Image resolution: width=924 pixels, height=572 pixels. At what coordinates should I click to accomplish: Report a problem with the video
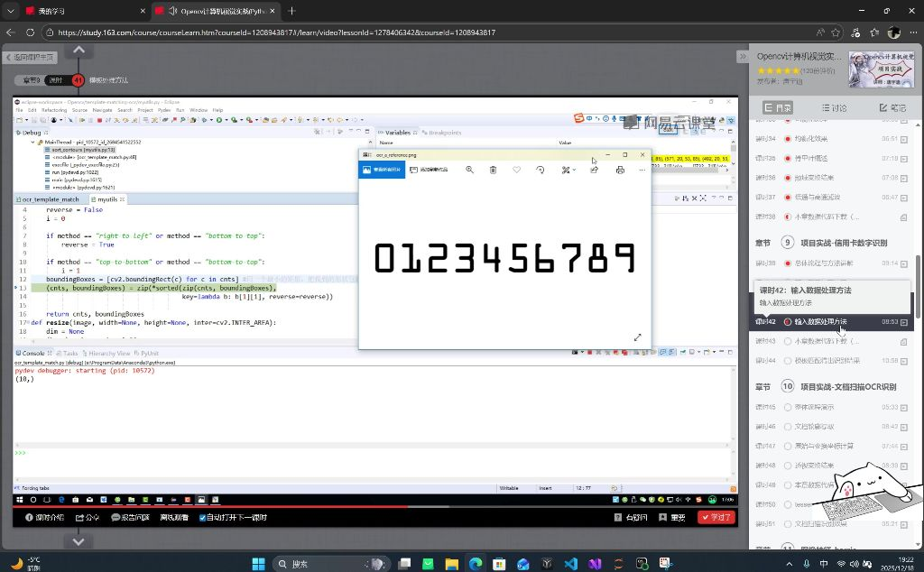point(130,518)
